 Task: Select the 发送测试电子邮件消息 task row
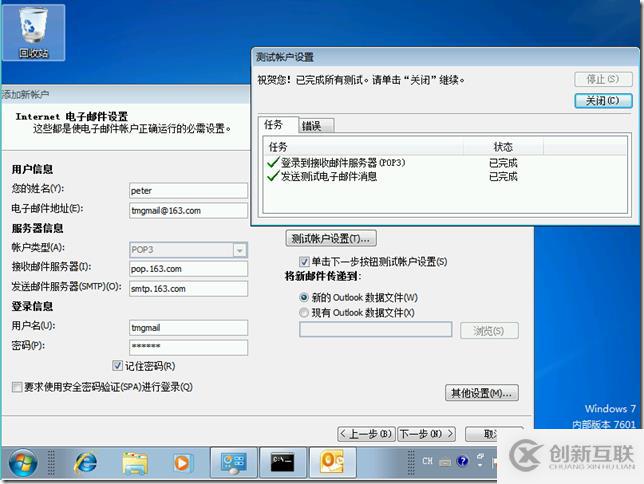pos(445,177)
